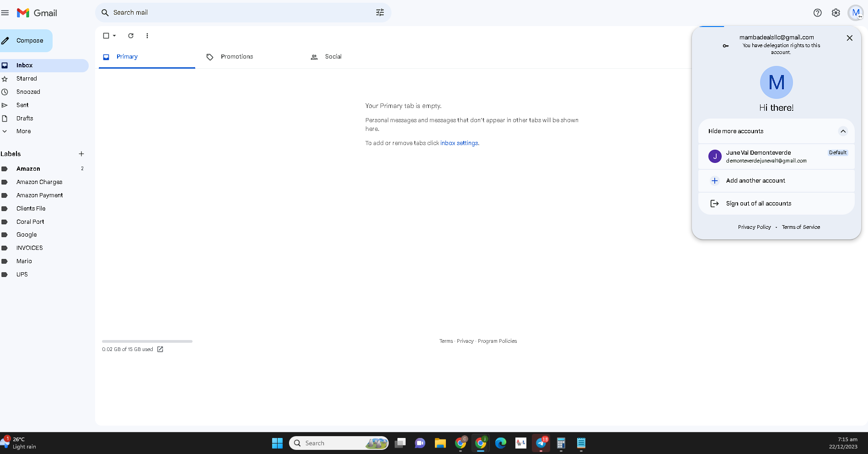Open Task View from taskbar
This screenshot has height=454, width=868.
(400, 443)
